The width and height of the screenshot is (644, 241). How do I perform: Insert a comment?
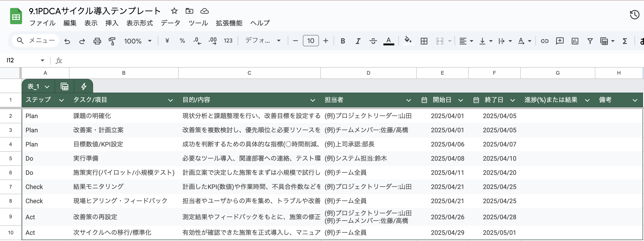tap(560, 41)
